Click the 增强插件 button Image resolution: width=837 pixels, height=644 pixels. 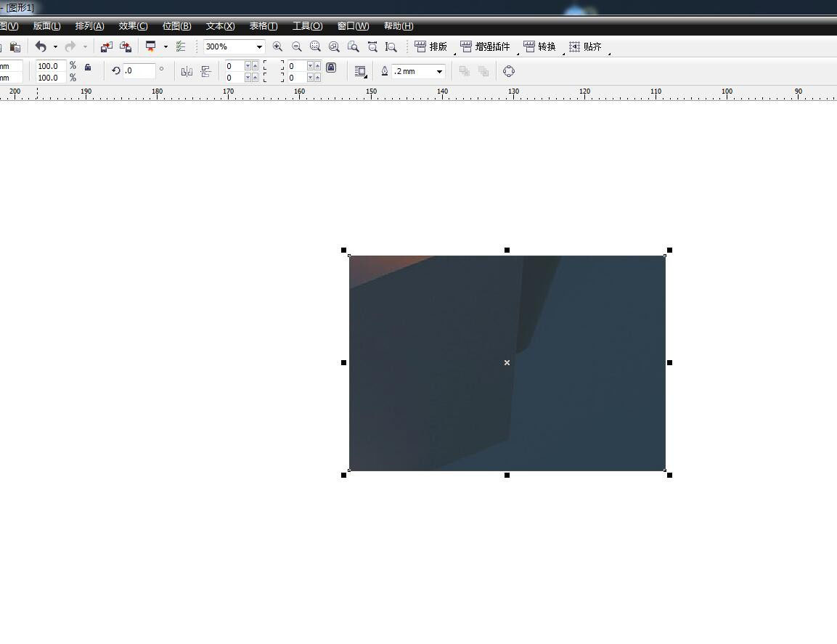[486, 46]
